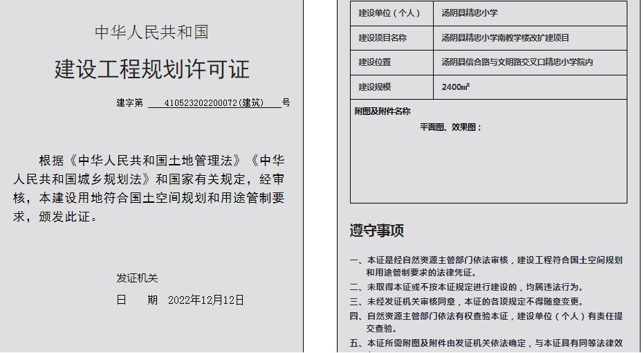
Task: Click the 建设项目名称 label cell
Action: (x=392, y=38)
